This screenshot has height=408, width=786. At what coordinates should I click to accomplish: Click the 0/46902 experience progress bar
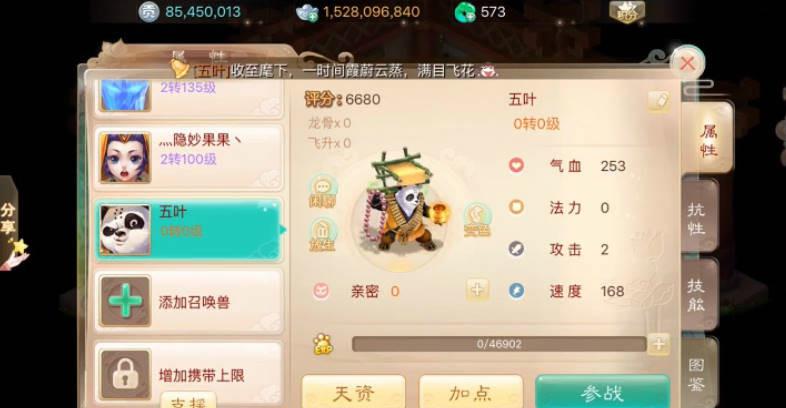click(x=499, y=344)
